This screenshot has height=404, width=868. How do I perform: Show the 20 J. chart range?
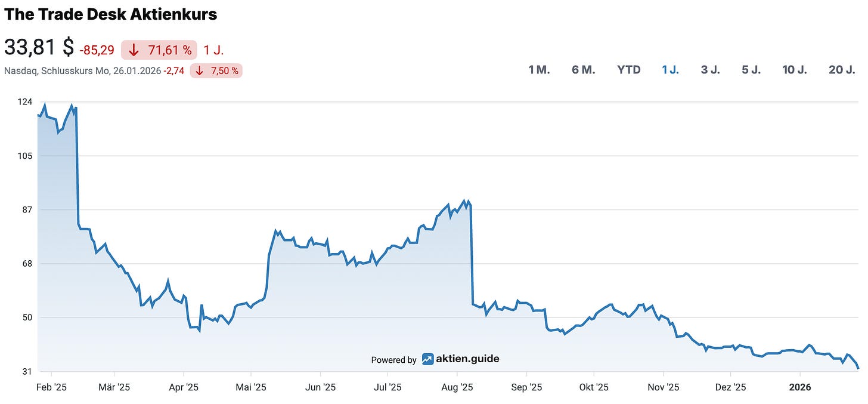pos(842,70)
